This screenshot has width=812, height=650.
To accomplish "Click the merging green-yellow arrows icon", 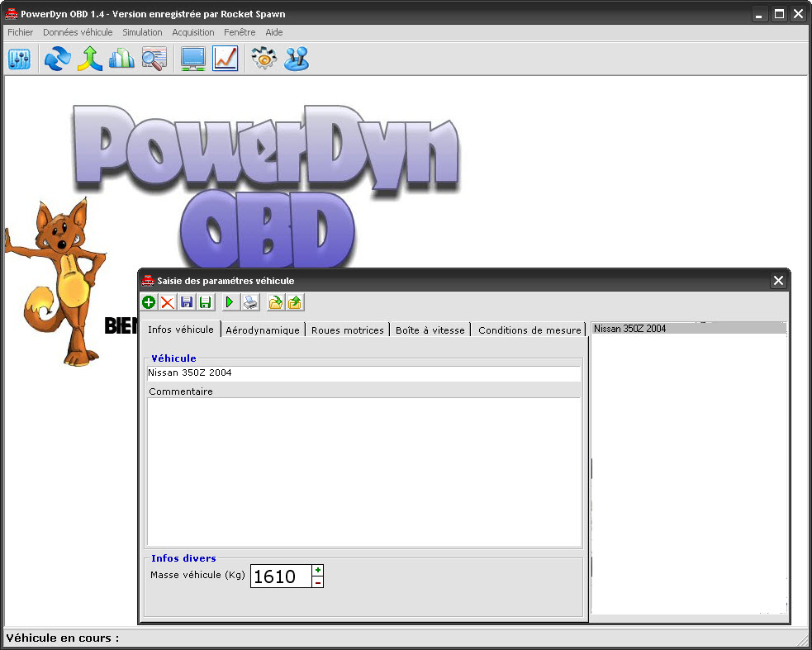I will click(89, 59).
